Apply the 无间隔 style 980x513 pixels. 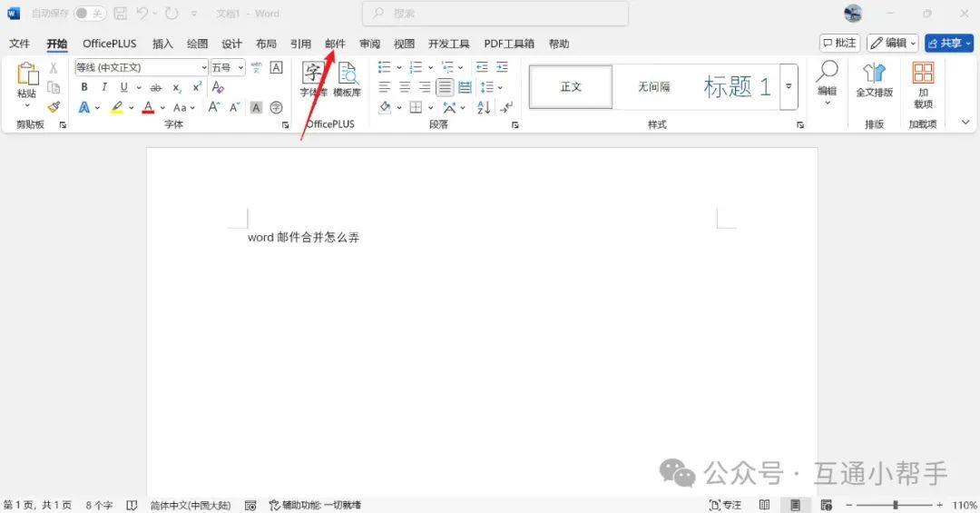[x=653, y=87]
